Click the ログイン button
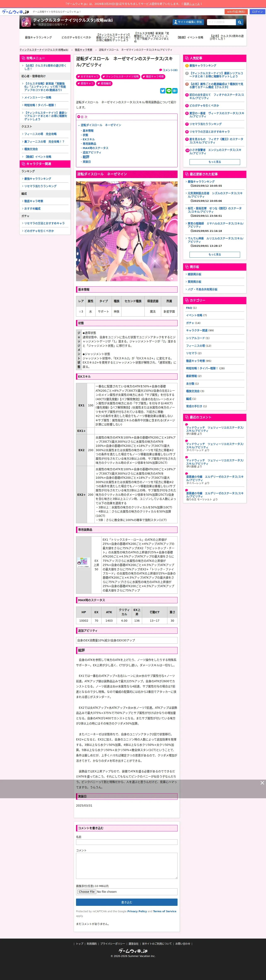 click(x=257, y=12)
